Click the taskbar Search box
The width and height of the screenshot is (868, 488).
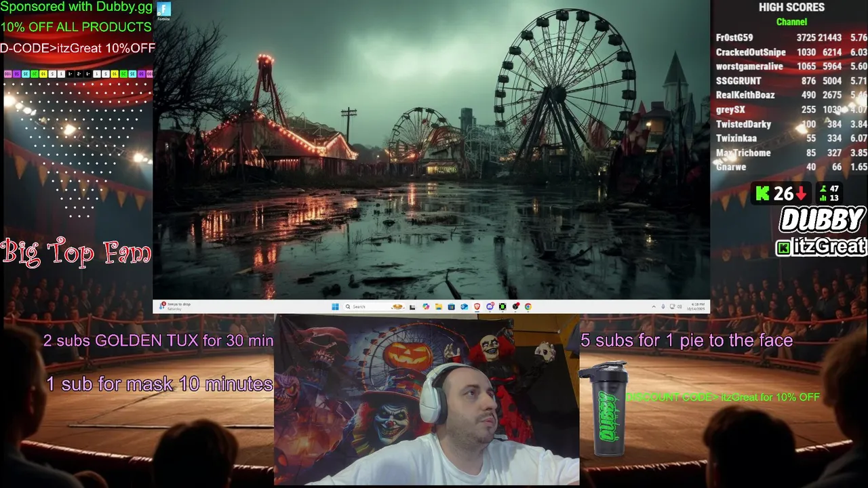374,306
